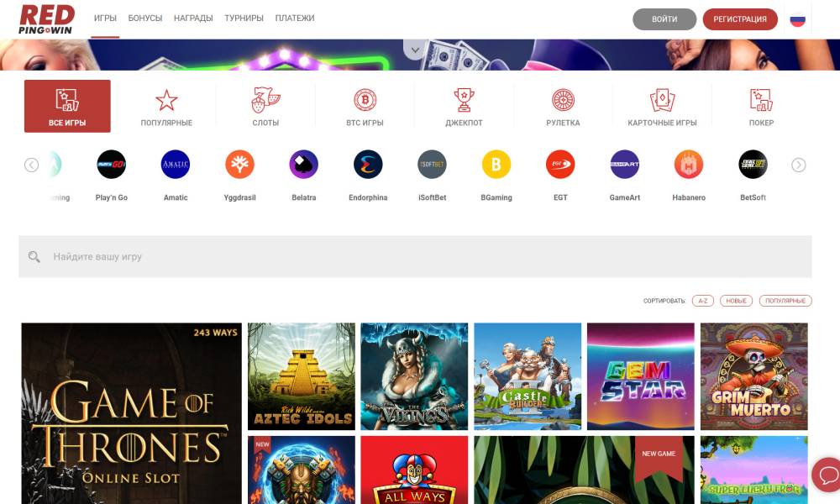Open the Aztec Idols game
840x504 pixels.
pyautogui.click(x=301, y=376)
